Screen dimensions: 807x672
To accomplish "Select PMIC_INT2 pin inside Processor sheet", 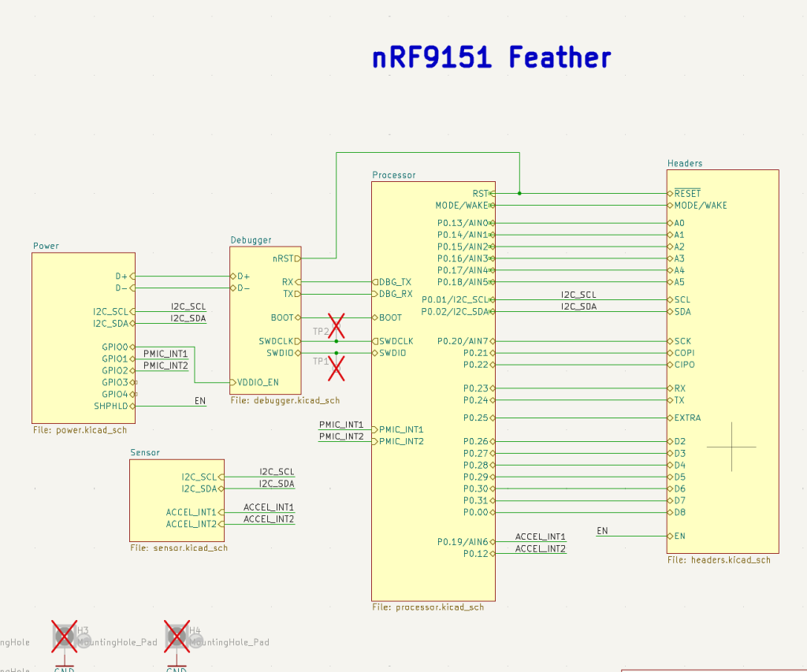I will [x=398, y=441].
